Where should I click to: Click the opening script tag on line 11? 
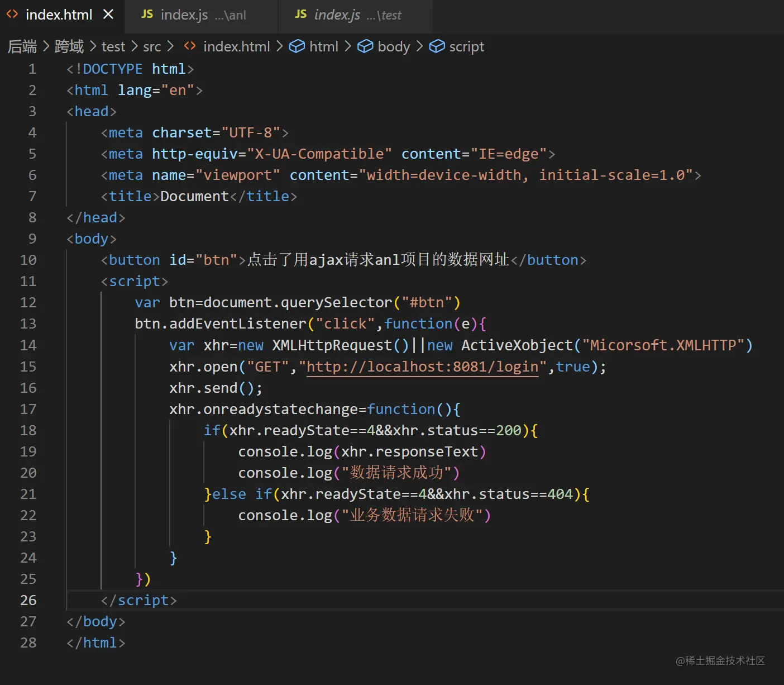click(x=135, y=281)
